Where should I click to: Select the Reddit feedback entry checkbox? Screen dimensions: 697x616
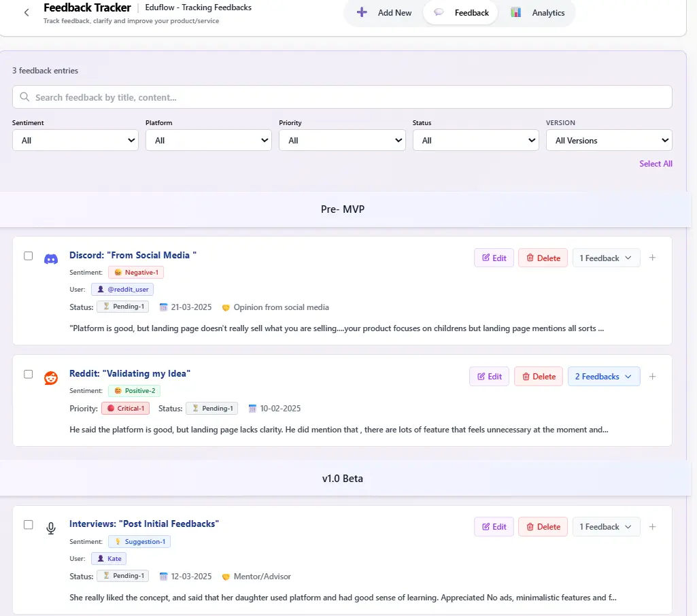pyautogui.click(x=29, y=374)
